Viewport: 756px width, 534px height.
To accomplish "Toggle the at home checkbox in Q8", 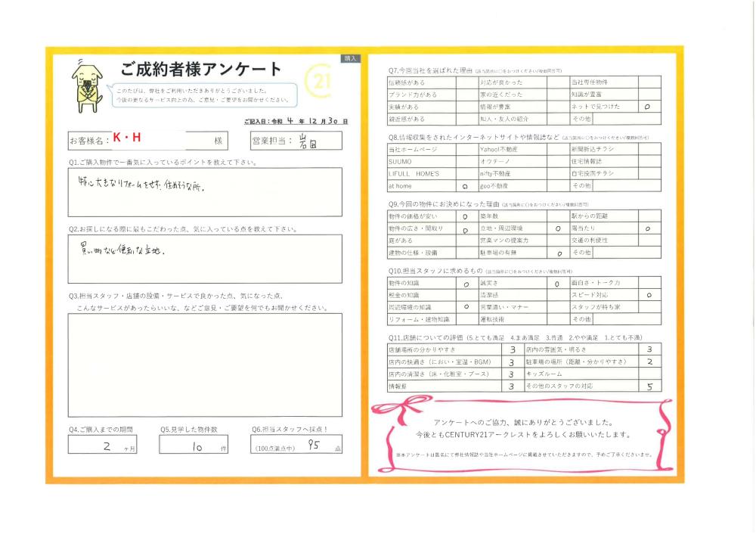I will (x=465, y=185).
